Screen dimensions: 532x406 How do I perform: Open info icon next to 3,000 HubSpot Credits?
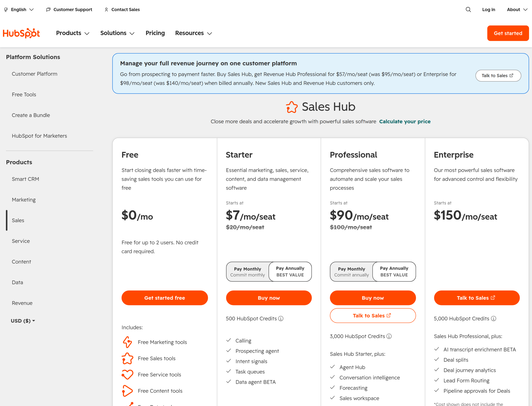[389, 336]
